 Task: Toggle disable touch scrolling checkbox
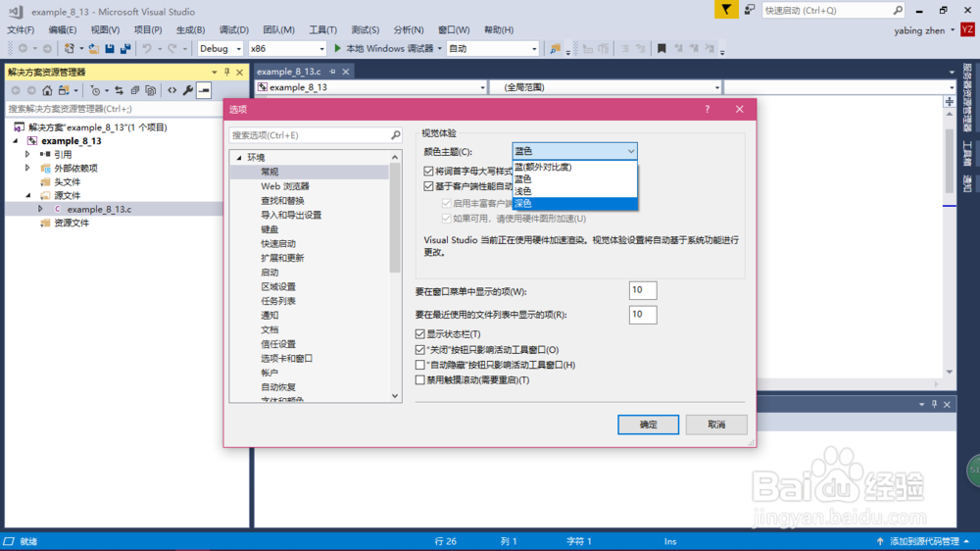420,379
